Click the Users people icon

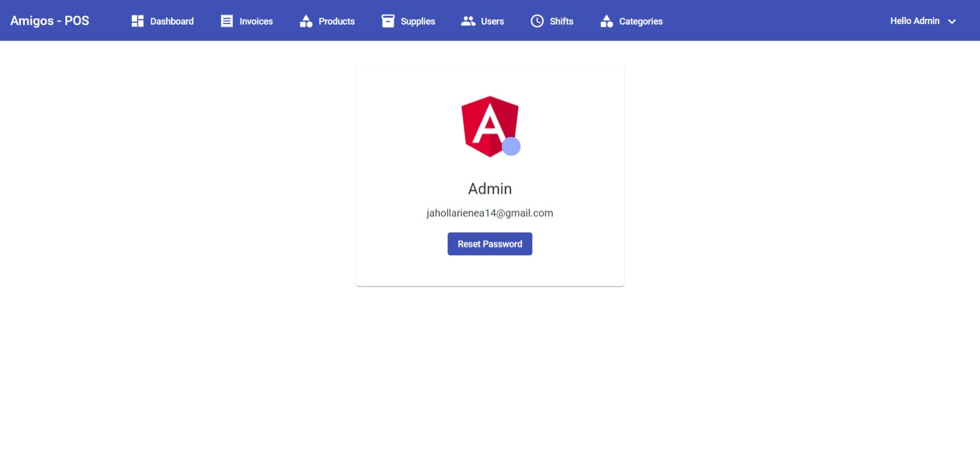tap(468, 21)
